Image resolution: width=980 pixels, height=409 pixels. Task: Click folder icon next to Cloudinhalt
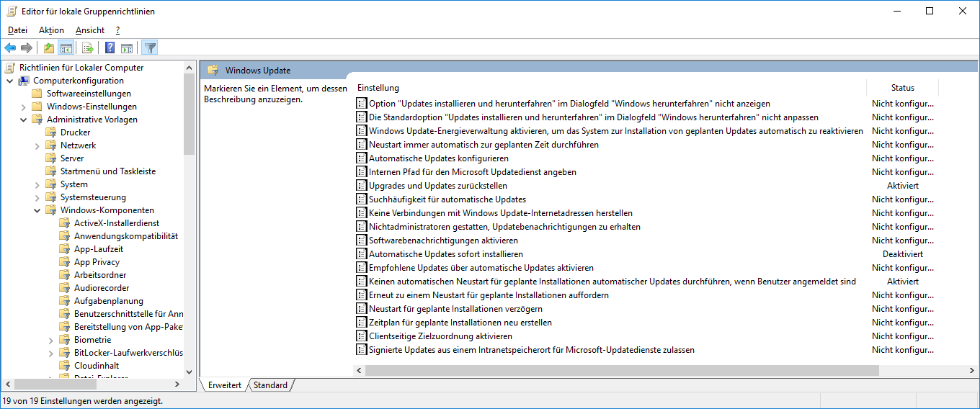point(64,366)
